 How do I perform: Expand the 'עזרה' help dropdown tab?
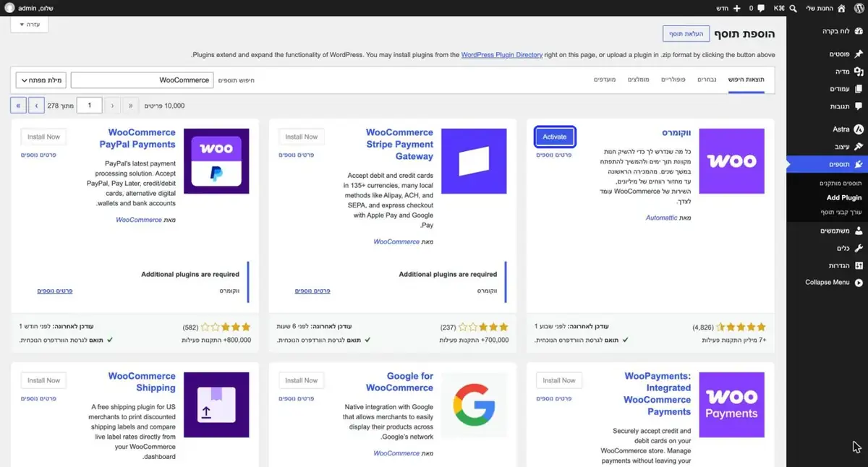coord(30,25)
